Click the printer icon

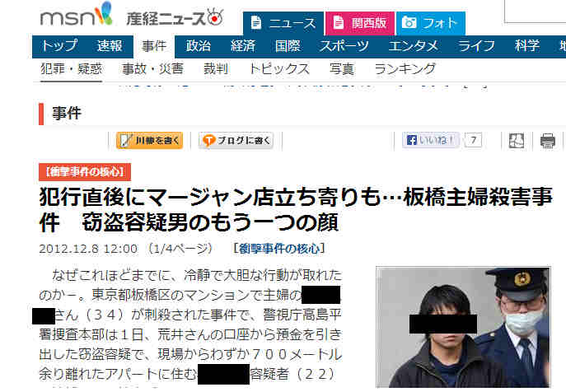547,141
